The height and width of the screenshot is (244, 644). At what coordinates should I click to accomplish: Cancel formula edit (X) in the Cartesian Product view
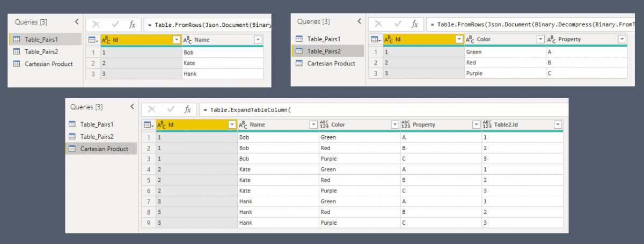tap(152, 109)
